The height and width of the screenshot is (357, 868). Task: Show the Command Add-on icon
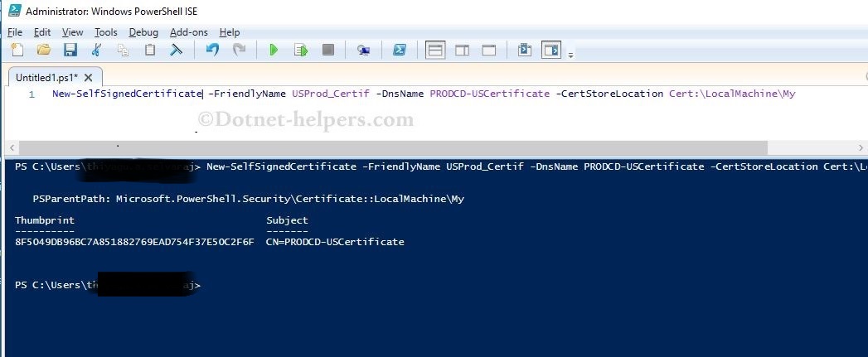point(551,50)
